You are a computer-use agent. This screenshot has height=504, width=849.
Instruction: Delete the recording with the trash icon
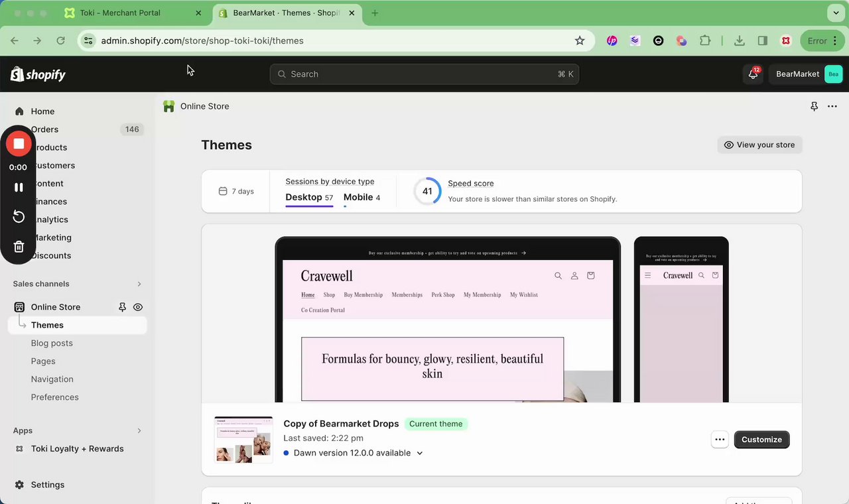click(x=19, y=247)
